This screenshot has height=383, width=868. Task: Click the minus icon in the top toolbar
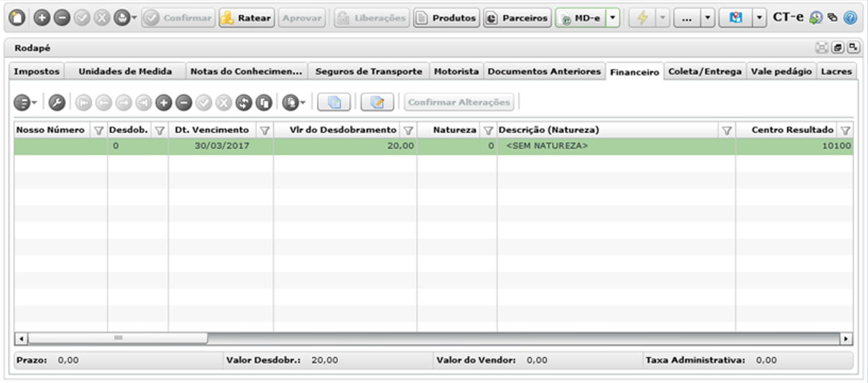coord(62,18)
